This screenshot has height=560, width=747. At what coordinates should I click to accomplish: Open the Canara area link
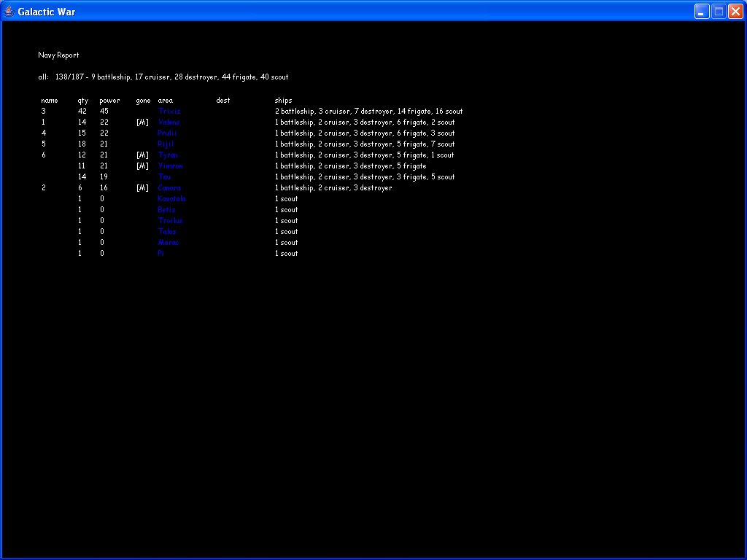[170, 188]
